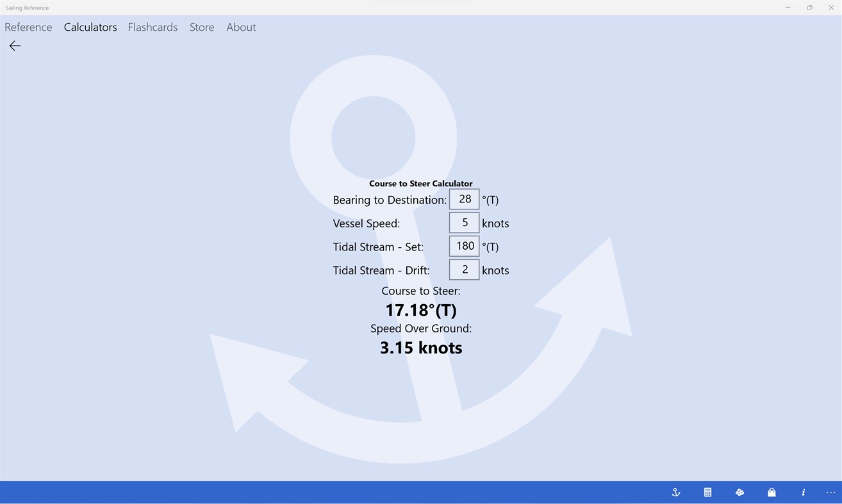The width and height of the screenshot is (842, 504).
Task: View the About page
Action: [x=241, y=27]
